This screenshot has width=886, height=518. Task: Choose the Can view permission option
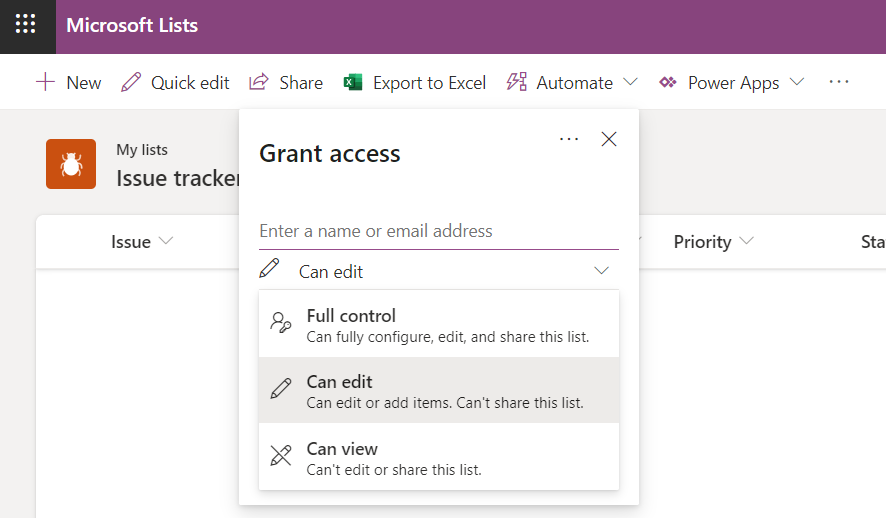tap(438, 457)
